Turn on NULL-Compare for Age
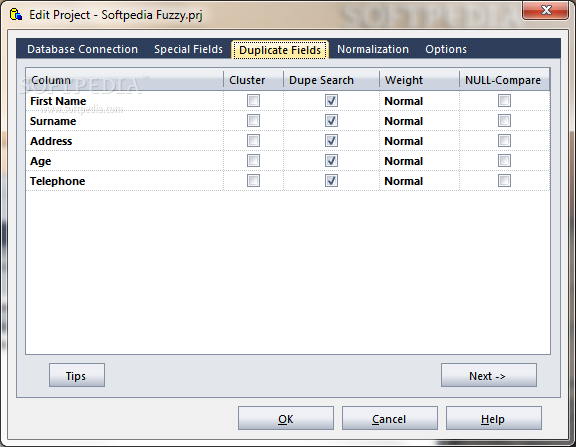This screenshot has height=447, width=576. 504,161
